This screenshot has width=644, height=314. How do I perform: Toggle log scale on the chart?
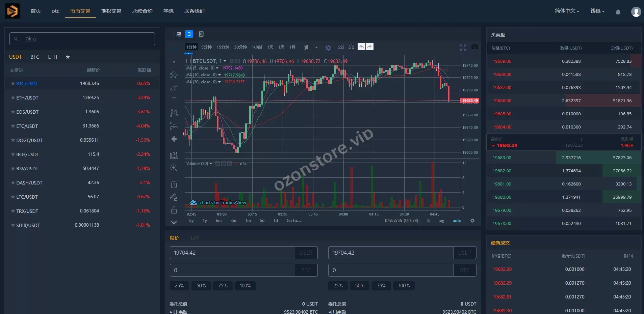click(x=441, y=221)
